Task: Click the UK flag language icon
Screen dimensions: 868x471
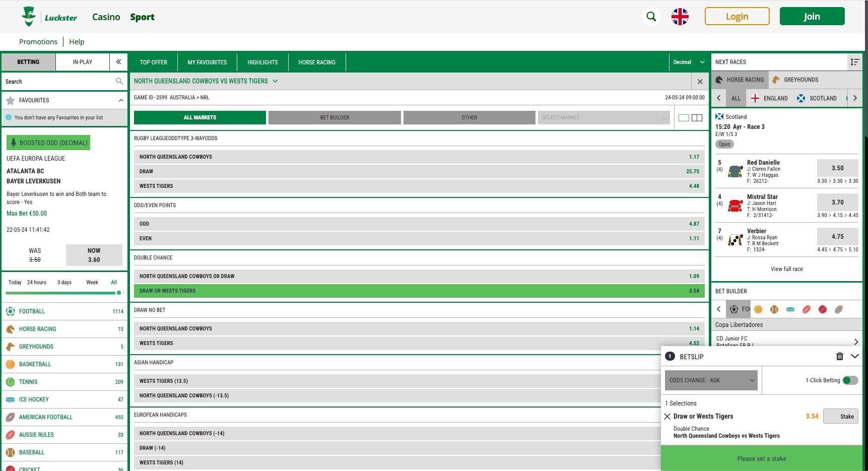Action: (680, 17)
